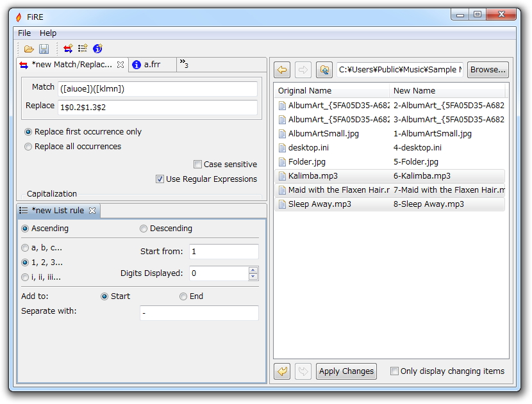Go up to the parent folder
The width and height of the screenshot is (532, 404).
(x=324, y=70)
